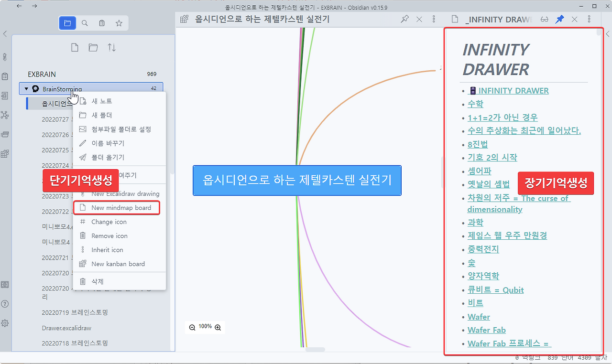Open settings with the gear icon
The image size is (612, 364).
pyautogui.click(x=5, y=323)
